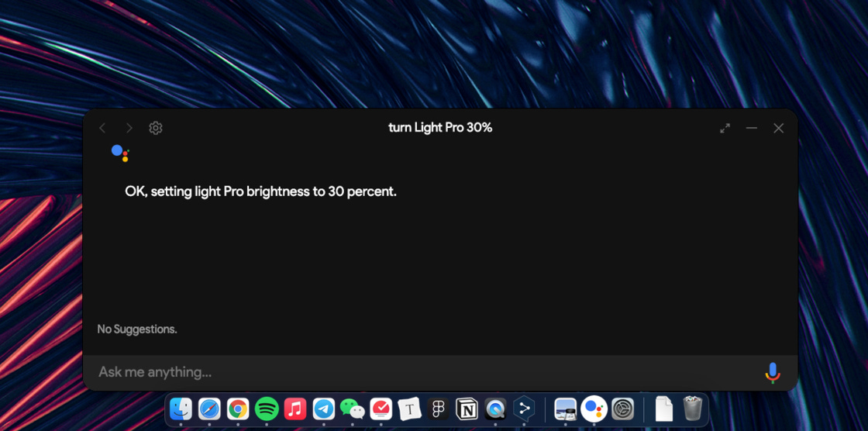868x431 pixels.
Task: Close the assistant window
Action: coord(778,128)
